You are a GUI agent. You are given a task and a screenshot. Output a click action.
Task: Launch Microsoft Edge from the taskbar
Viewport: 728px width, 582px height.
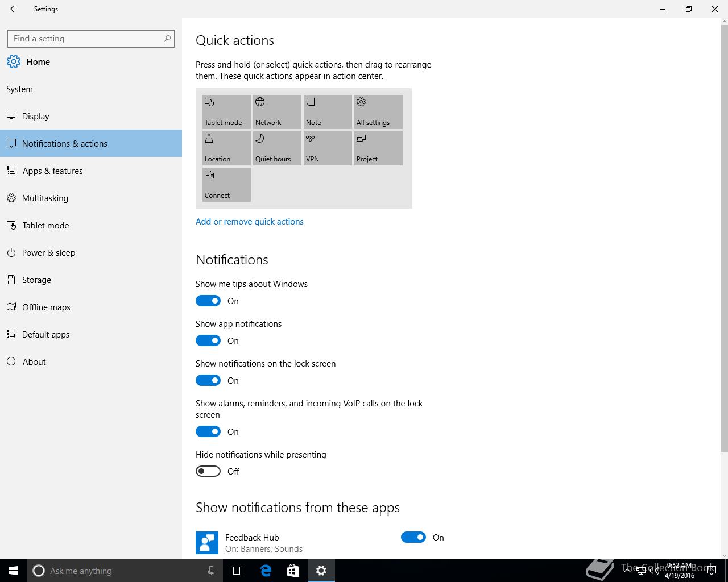click(266, 571)
